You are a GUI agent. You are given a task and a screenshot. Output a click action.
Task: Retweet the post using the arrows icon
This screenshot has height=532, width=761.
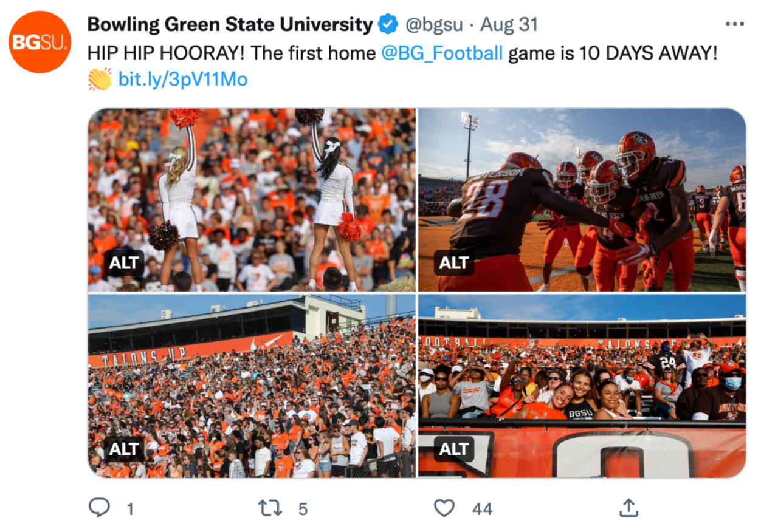coord(270,508)
